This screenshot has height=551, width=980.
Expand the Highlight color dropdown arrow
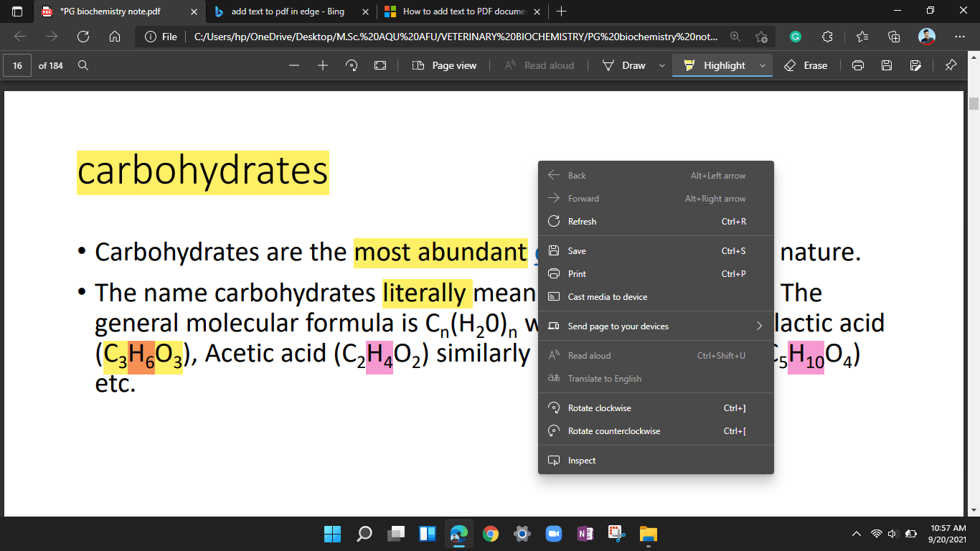pyautogui.click(x=762, y=65)
